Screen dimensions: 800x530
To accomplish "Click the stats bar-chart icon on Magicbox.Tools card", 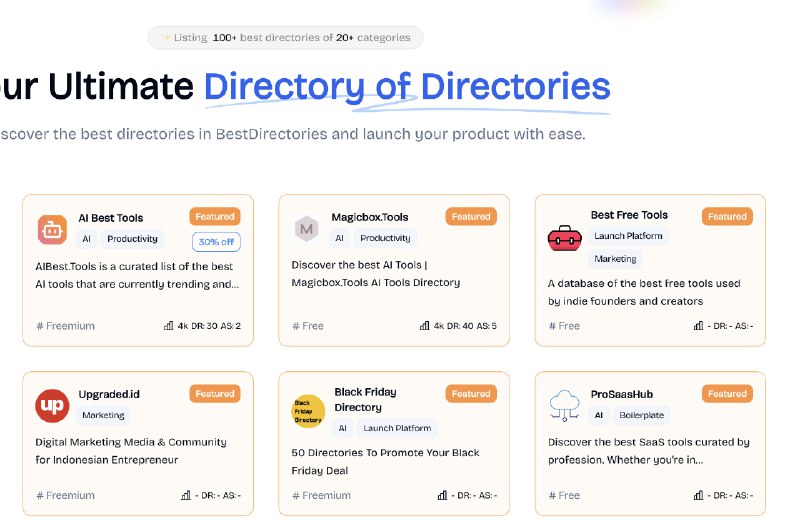I will (424, 325).
